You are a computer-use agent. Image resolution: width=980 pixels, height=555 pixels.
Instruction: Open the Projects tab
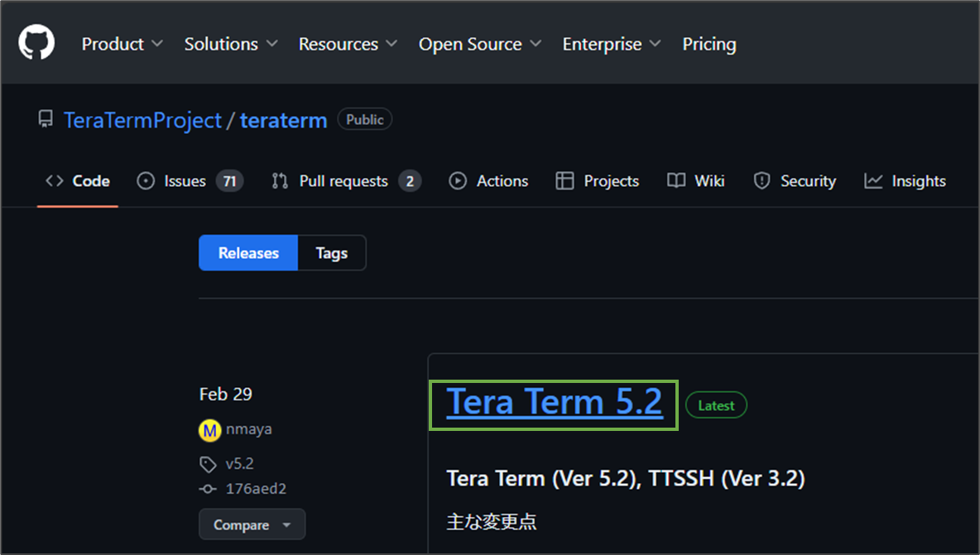pos(598,181)
